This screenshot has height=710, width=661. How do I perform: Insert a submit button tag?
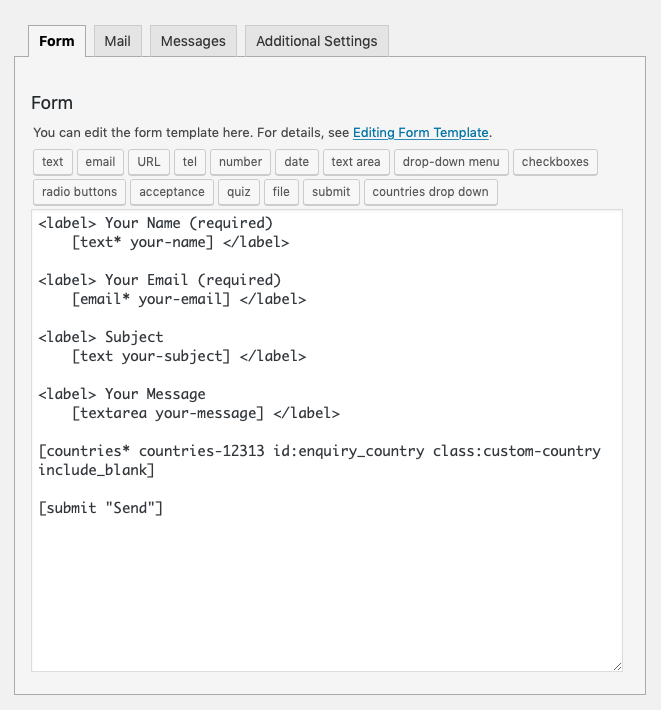pos(331,192)
